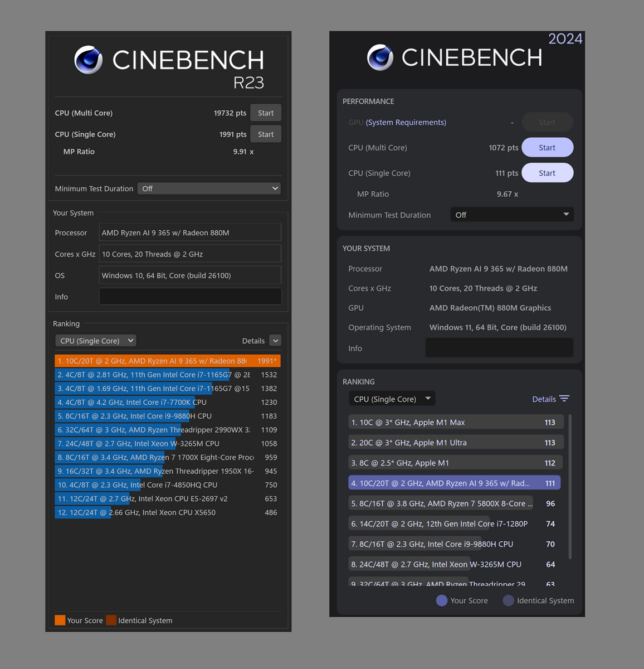Select R23 row Intel Xeon CPU X5650

pyautogui.click(x=167, y=512)
